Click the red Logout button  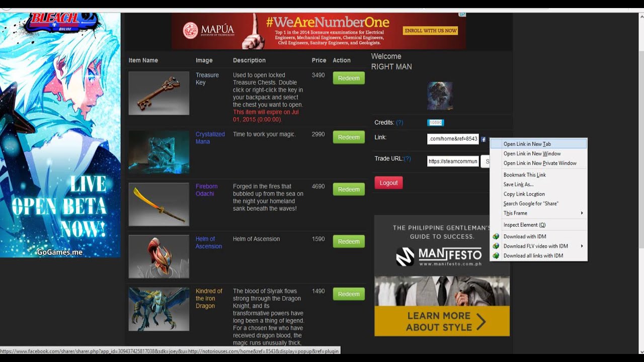click(x=388, y=183)
